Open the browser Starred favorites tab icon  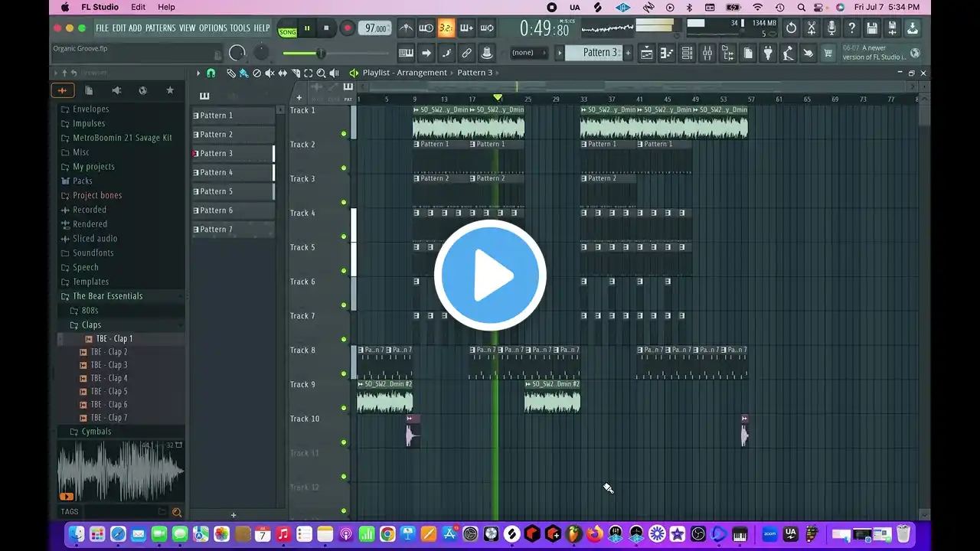point(170,90)
